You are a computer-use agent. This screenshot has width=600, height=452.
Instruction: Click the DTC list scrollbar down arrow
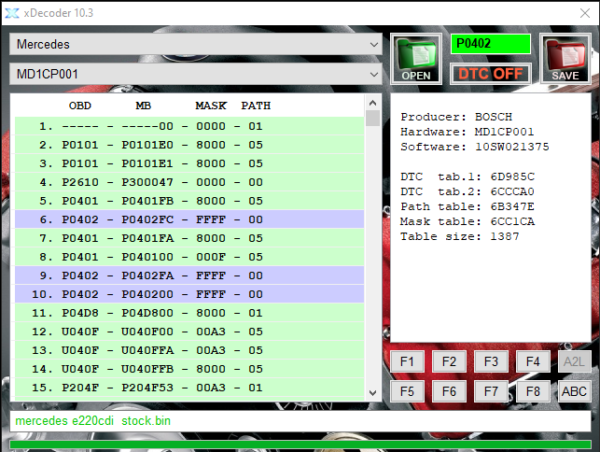click(373, 393)
